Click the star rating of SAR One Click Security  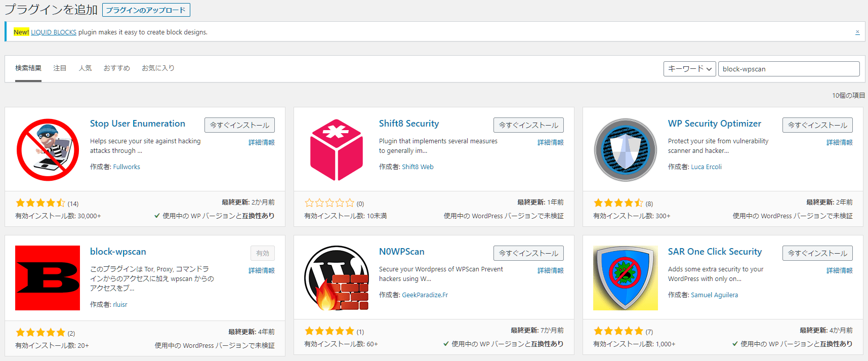click(x=618, y=331)
